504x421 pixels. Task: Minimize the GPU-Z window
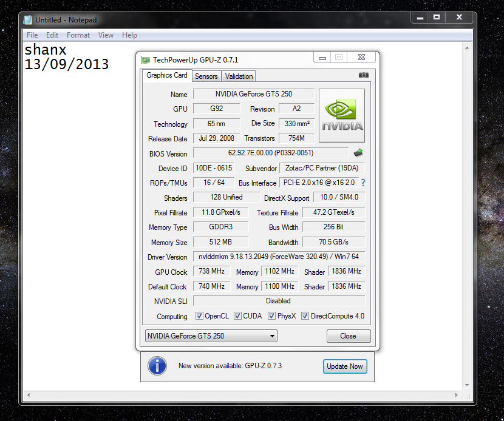coord(322,58)
